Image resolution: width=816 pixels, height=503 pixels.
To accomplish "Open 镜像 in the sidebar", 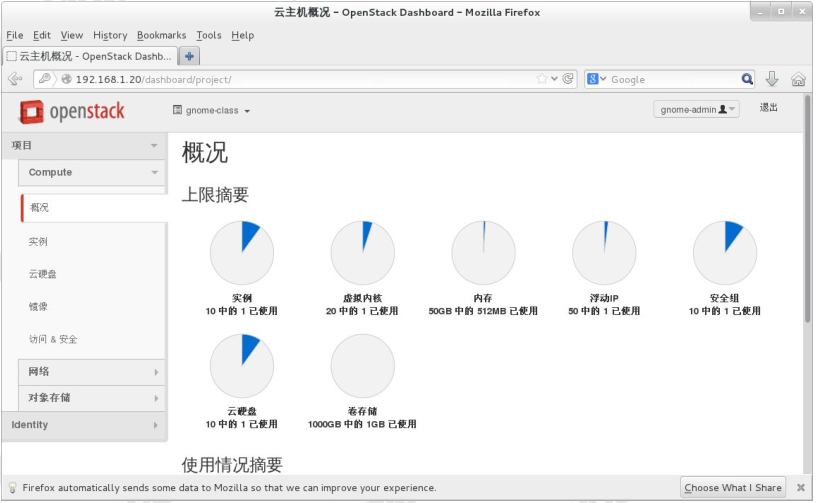I will 38,307.
